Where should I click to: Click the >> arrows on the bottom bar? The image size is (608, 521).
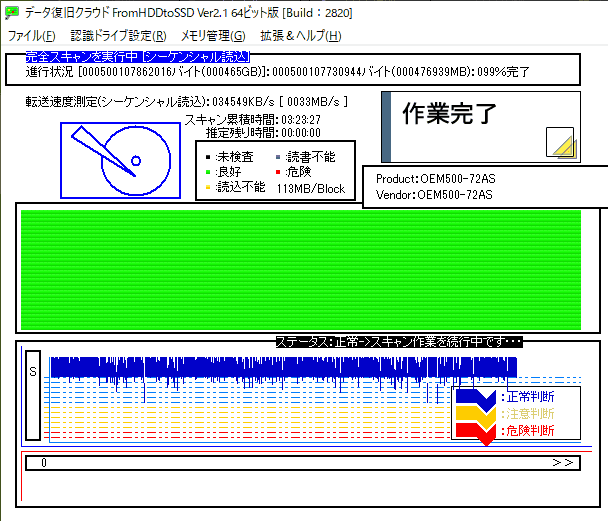point(563,462)
